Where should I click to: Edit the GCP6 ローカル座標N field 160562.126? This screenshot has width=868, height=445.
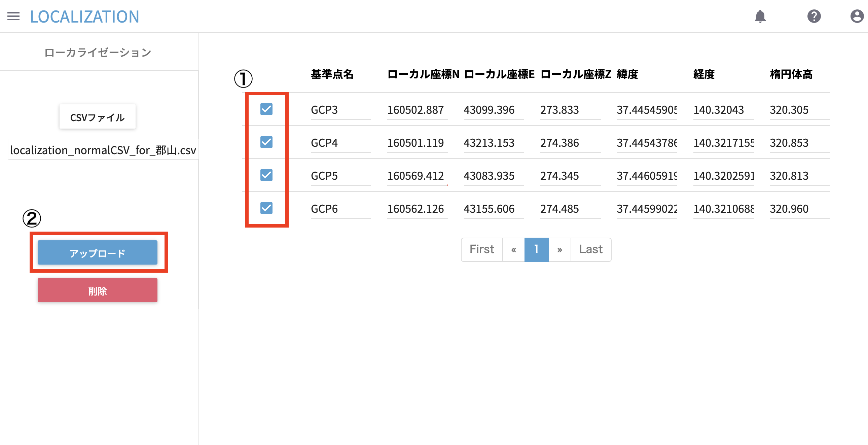coord(417,209)
